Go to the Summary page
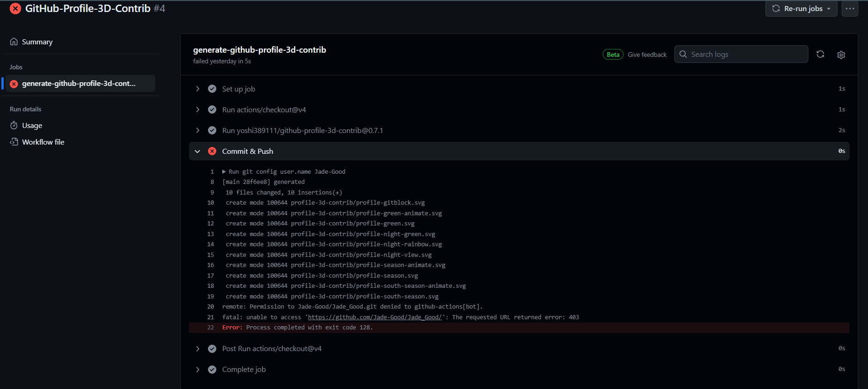Screen dimensions: 868x389 tap(37, 42)
